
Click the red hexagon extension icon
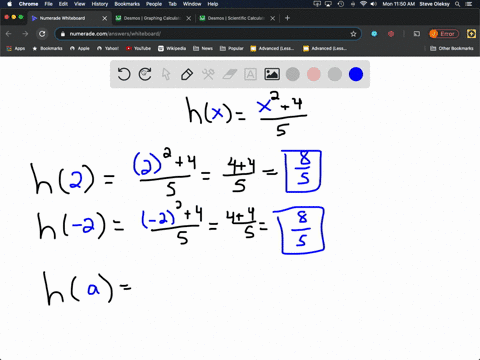391,34
